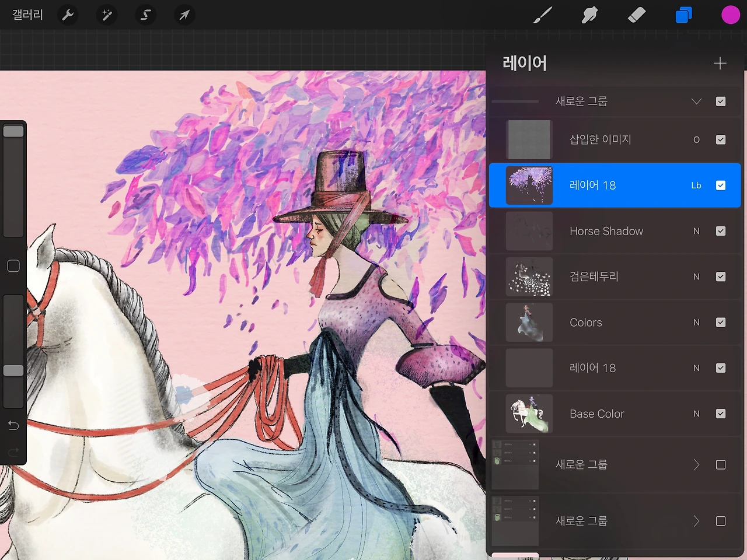The image size is (747, 560).
Task: Uncheck visibility of expanded 새로운 그룹 group
Action: tap(721, 101)
